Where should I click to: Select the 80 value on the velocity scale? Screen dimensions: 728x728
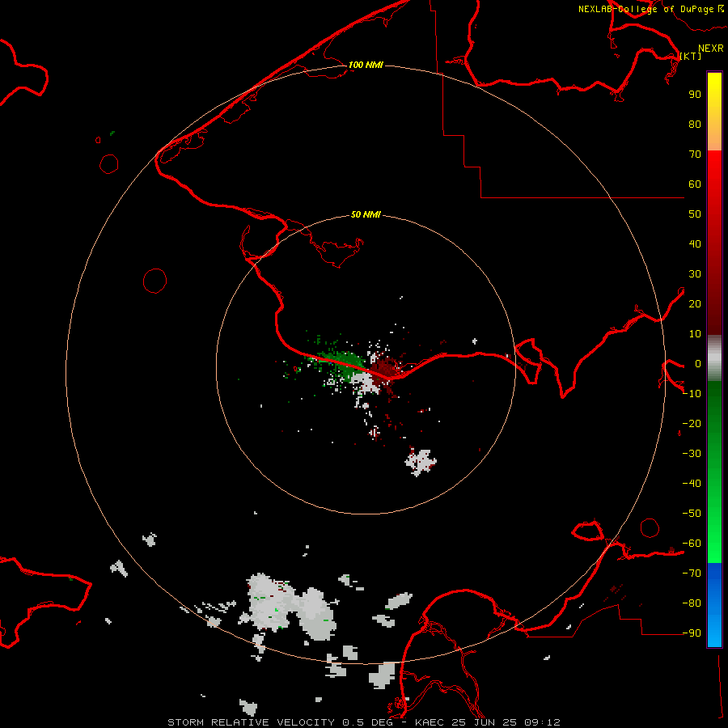point(695,125)
